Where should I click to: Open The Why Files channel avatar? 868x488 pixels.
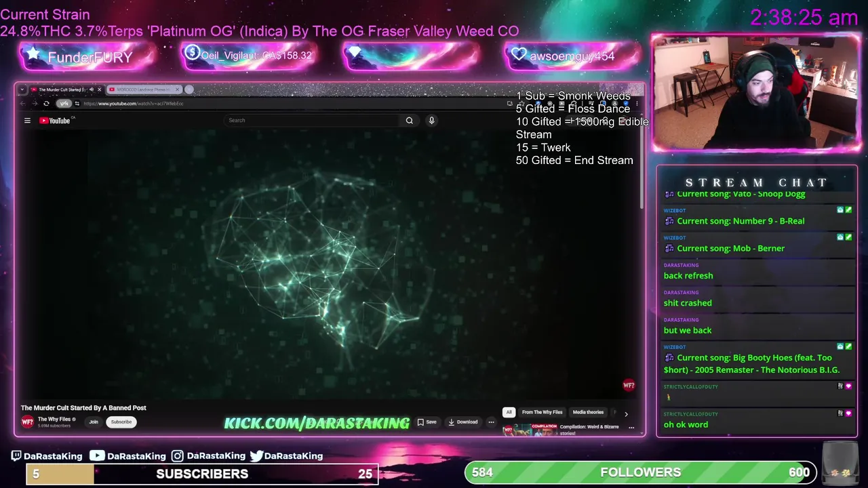click(27, 422)
